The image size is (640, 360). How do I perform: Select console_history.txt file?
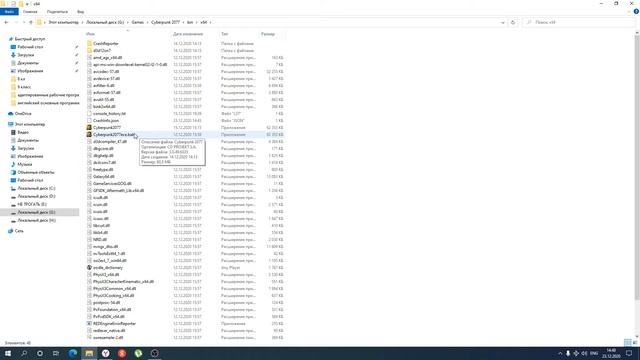[x=109, y=114]
